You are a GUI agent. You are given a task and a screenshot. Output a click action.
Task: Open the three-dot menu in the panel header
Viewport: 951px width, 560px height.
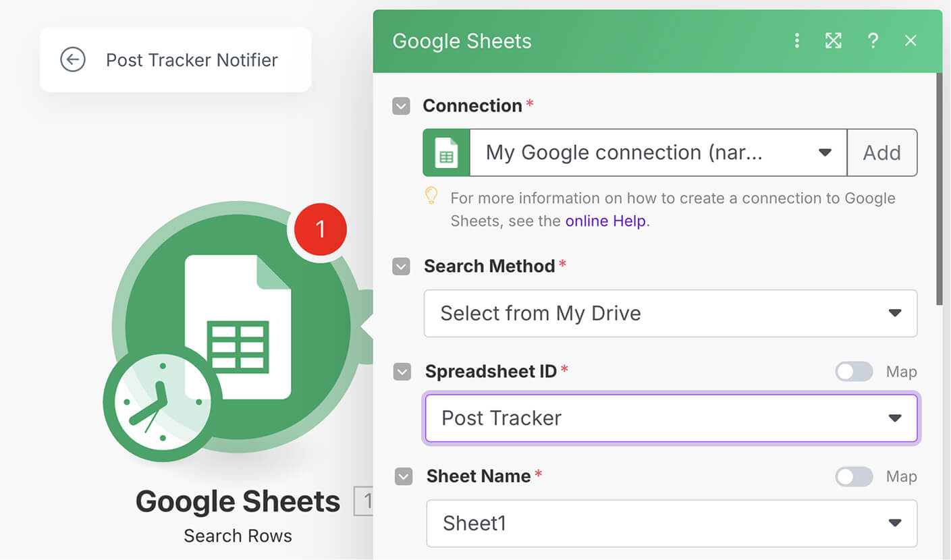pyautogui.click(x=797, y=40)
